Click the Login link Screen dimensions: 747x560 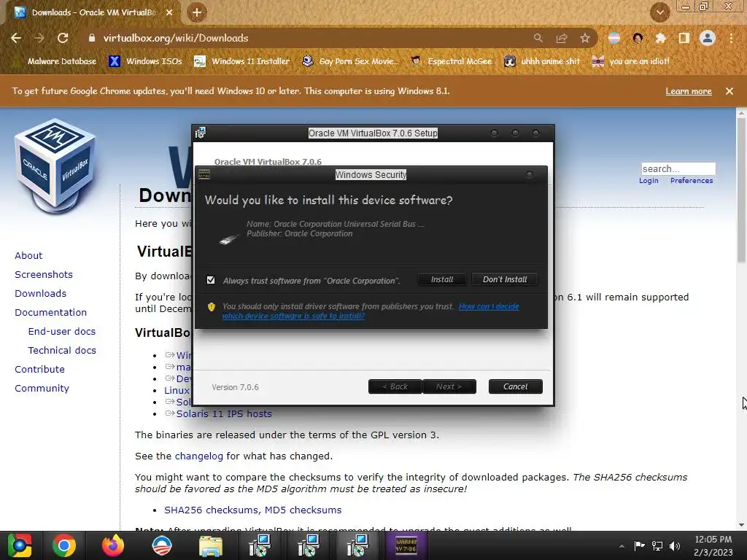[649, 181]
